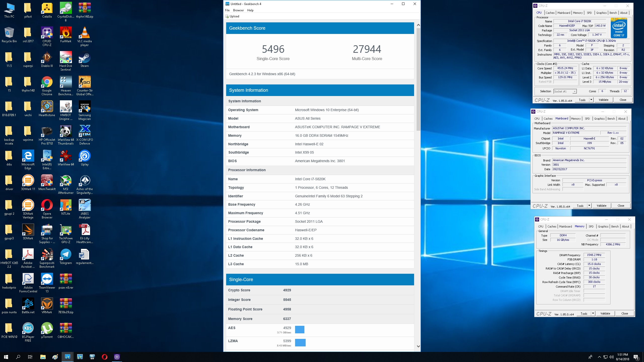Select the Recycle Bin icon
Screen dimensions: 644x362
pyautogui.click(x=9, y=35)
